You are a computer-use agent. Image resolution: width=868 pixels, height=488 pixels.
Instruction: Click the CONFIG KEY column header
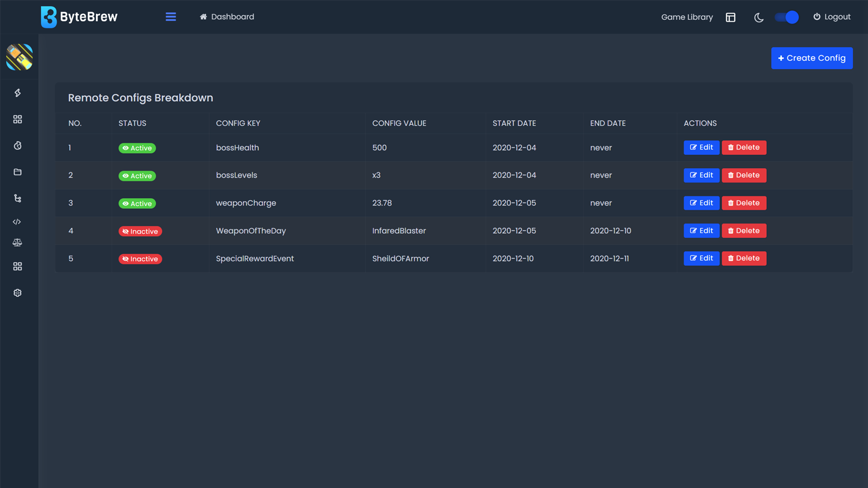click(x=238, y=123)
